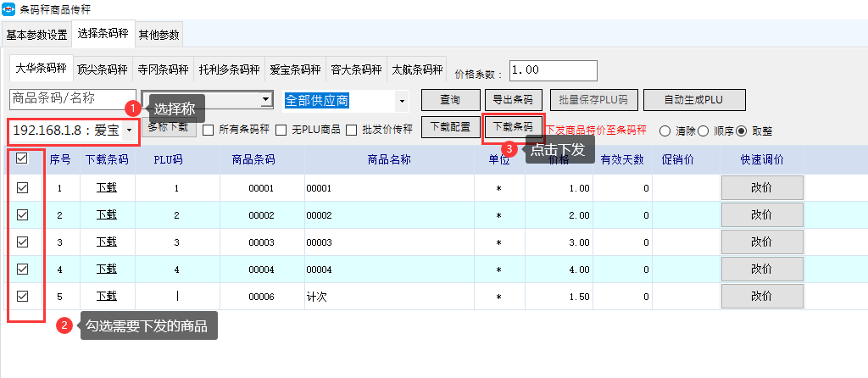Focus the 商品条码/名称 search field
The width and height of the screenshot is (868, 378).
(x=72, y=99)
